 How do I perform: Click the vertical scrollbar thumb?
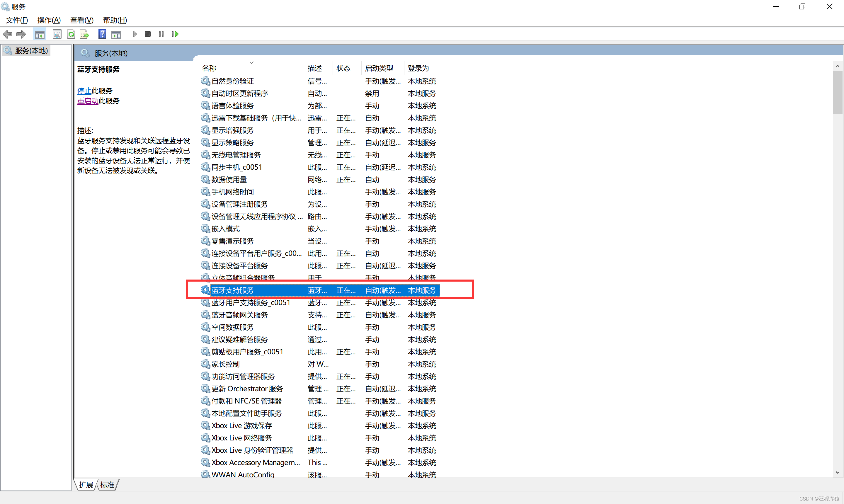(x=838, y=93)
